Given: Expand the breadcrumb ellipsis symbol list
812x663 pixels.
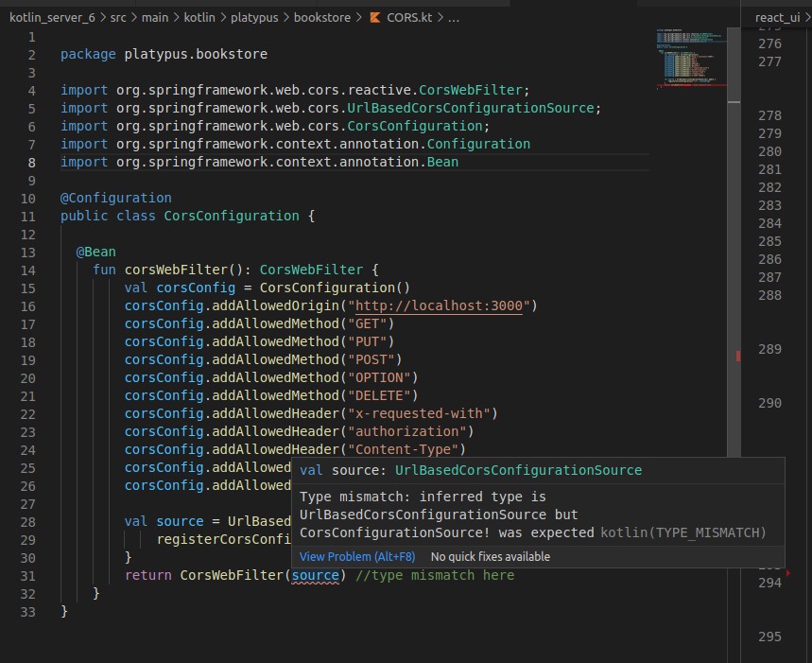Looking at the screenshot, I should (453, 18).
